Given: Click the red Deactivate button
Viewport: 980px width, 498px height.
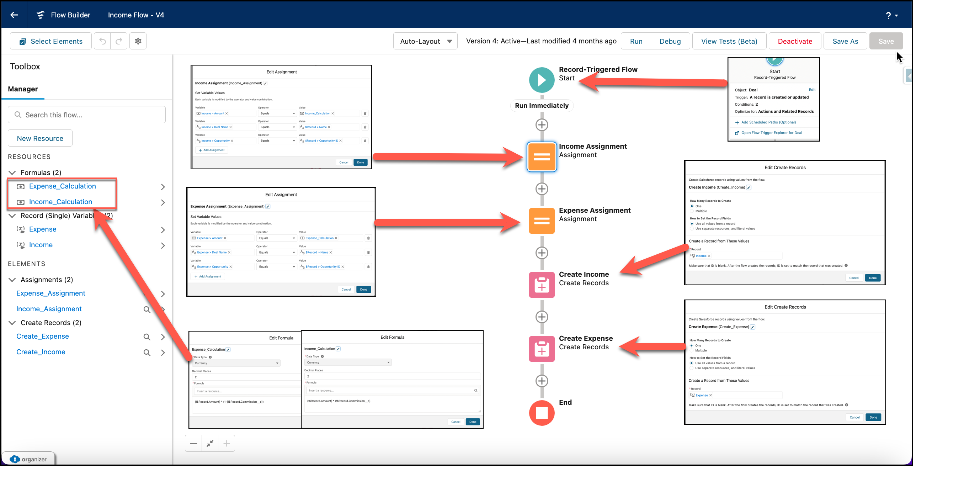Looking at the screenshot, I should [x=795, y=41].
